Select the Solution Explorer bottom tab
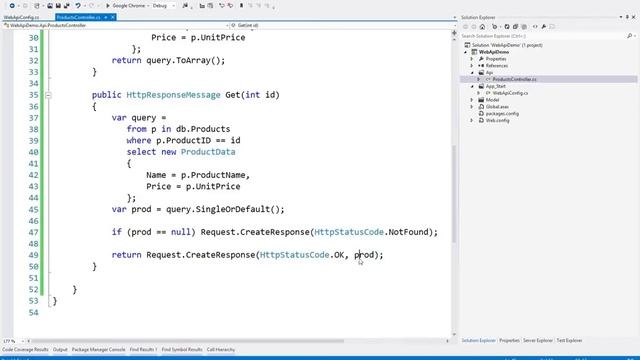640x360 pixels. [478, 340]
